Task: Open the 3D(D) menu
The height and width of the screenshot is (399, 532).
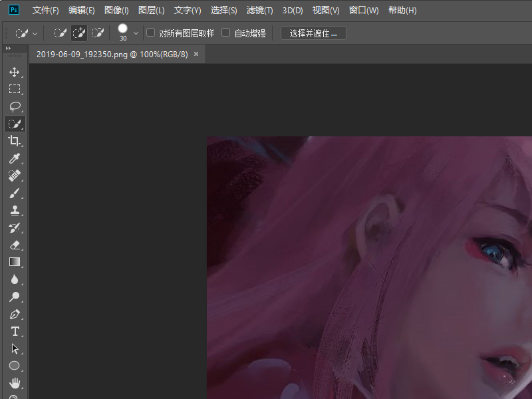Action: coord(293,10)
